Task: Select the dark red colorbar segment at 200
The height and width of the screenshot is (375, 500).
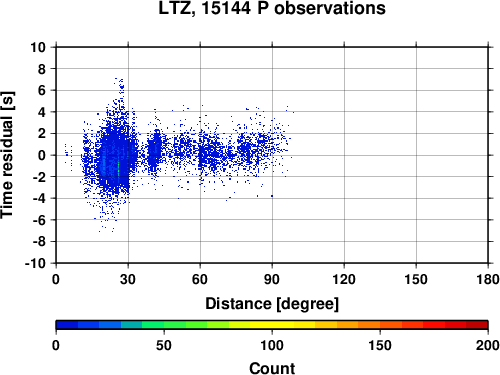Action: point(477,325)
